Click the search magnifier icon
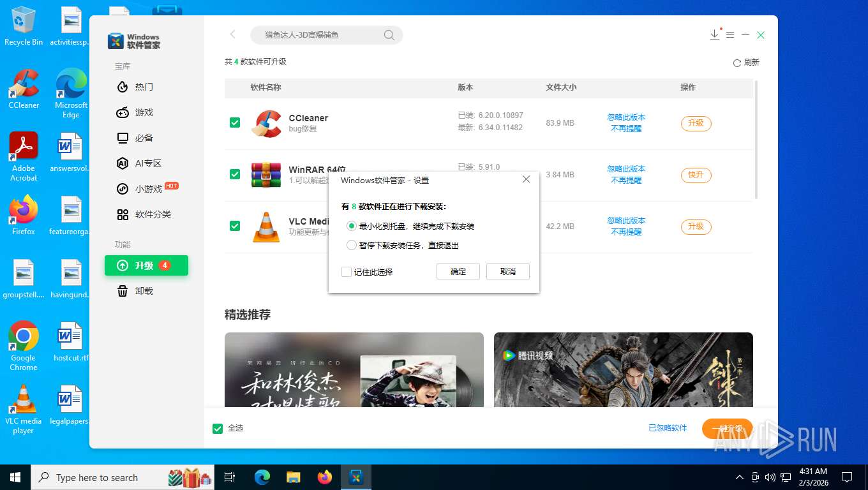868x490 pixels. (389, 35)
